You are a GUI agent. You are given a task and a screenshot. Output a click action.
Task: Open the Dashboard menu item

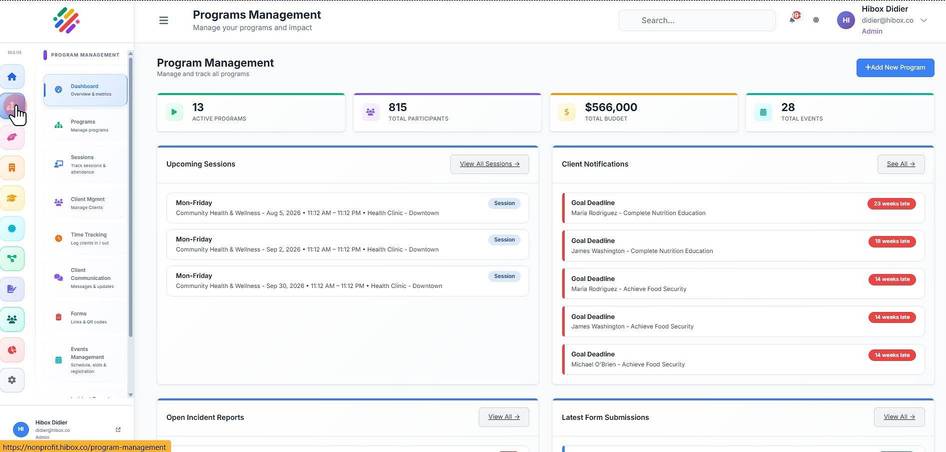[x=85, y=90]
